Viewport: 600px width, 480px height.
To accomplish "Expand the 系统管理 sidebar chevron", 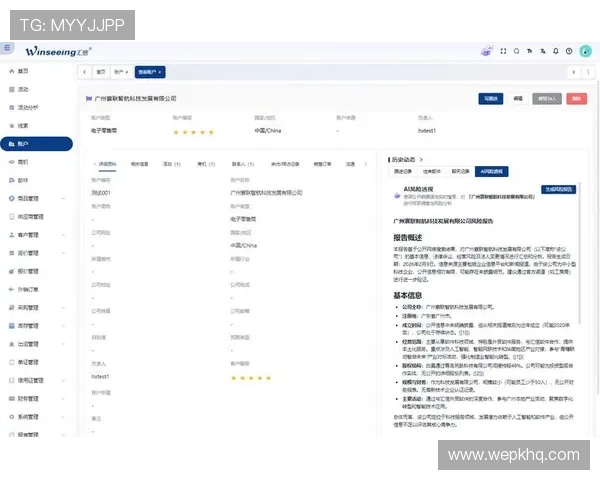I will 63,417.
